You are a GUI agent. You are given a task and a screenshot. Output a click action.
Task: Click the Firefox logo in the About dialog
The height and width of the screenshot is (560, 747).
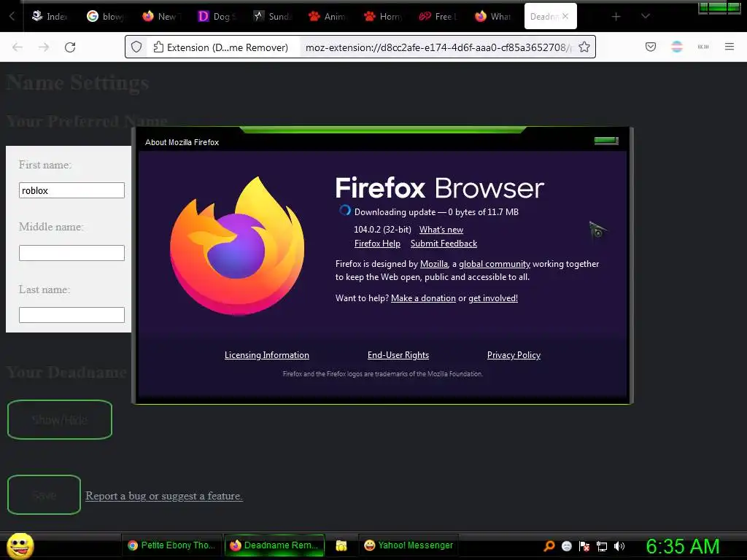[x=237, y=246]
